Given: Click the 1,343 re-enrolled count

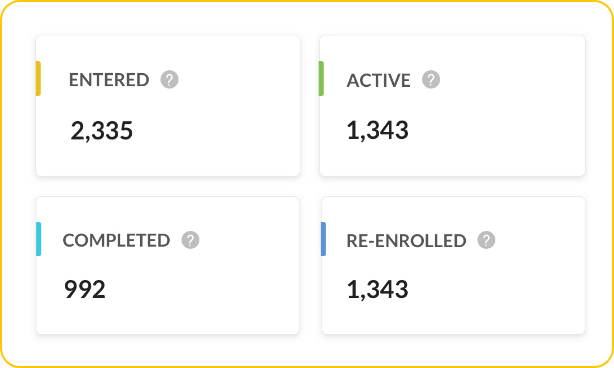Looking at the screenshot, I should [378, 289].
